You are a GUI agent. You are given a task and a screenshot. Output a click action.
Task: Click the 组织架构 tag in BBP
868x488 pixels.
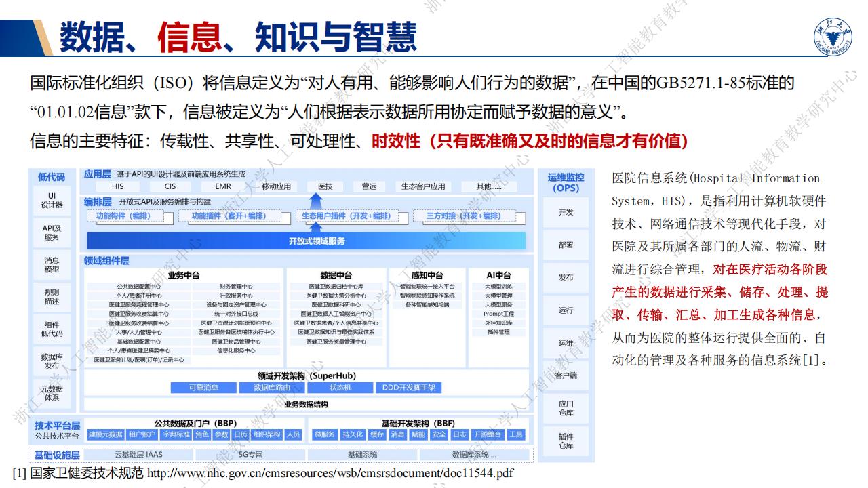[267, 434]
